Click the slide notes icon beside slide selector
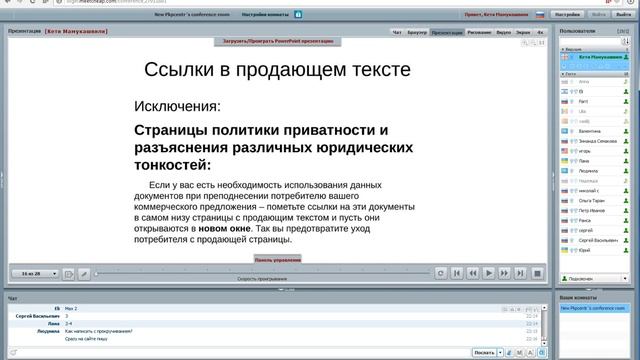 pos(69,274)
